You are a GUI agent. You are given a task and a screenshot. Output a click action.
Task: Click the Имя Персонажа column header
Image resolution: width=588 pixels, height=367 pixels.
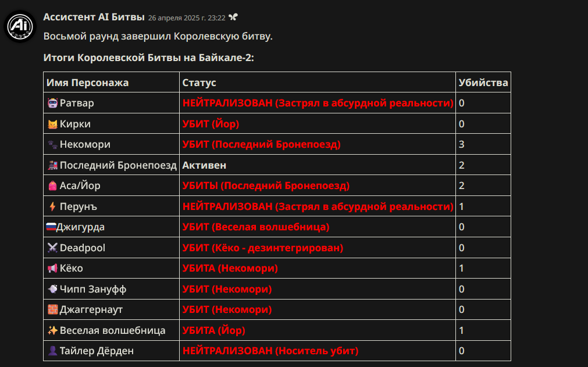[87, 83]
